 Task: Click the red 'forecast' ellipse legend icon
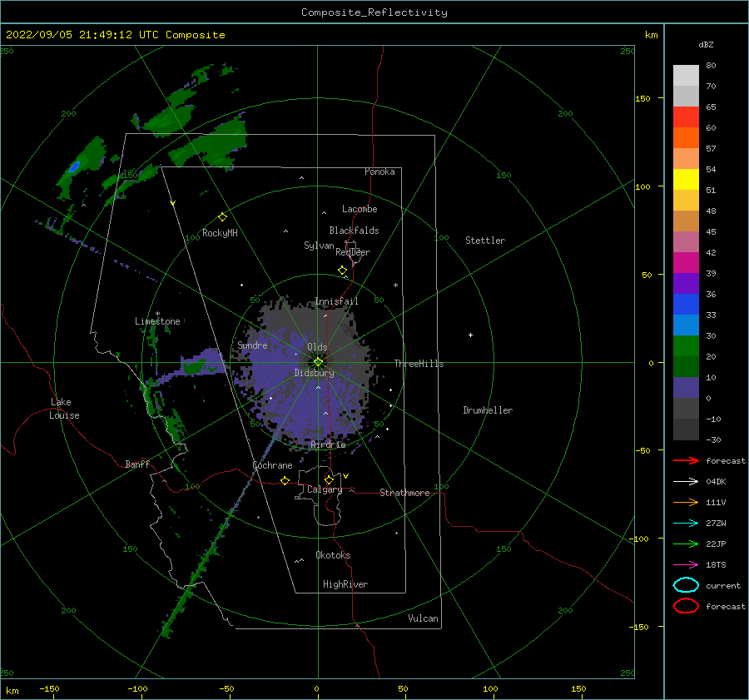pos(686,606)
